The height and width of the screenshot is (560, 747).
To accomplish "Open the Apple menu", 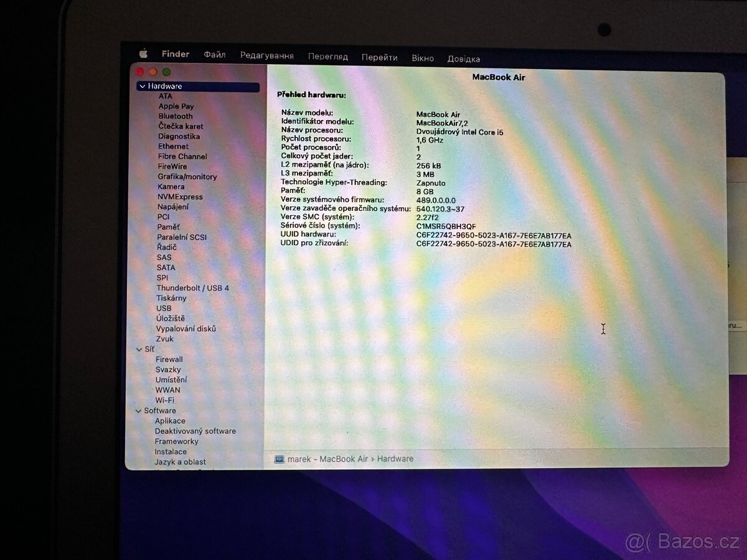I will [143, 54].
